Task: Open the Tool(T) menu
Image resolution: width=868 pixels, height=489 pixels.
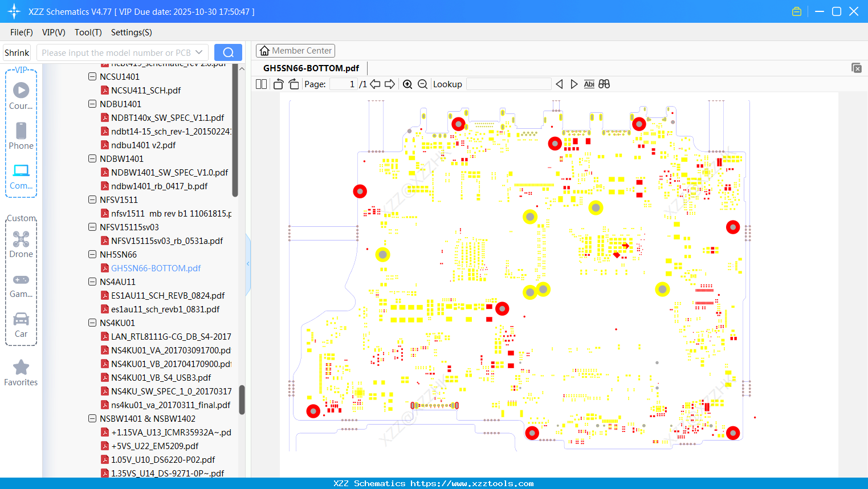Action: tap(88, 32)
